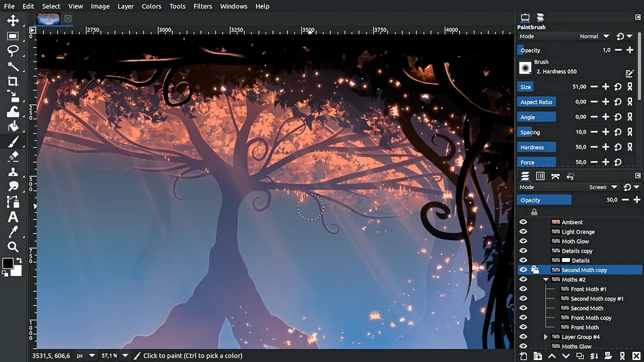Select the Fuzzy Select magic wand
This screenshot has width=644, height=362.
[13, 66]
